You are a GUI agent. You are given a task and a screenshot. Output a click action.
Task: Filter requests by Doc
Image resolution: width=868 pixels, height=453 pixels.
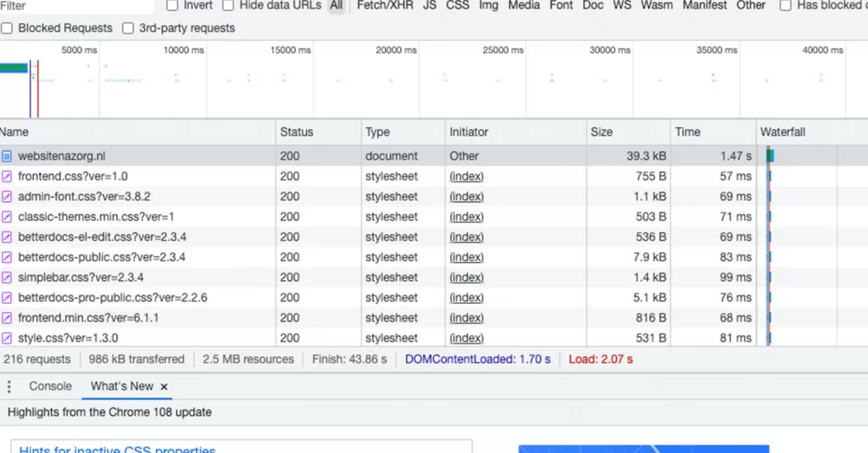[x=593, y=6]
